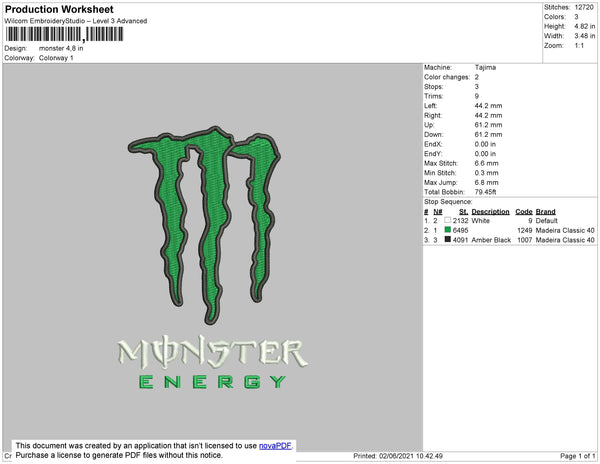
Task: Click the green 6495 thread swatch
Action: 447,230
